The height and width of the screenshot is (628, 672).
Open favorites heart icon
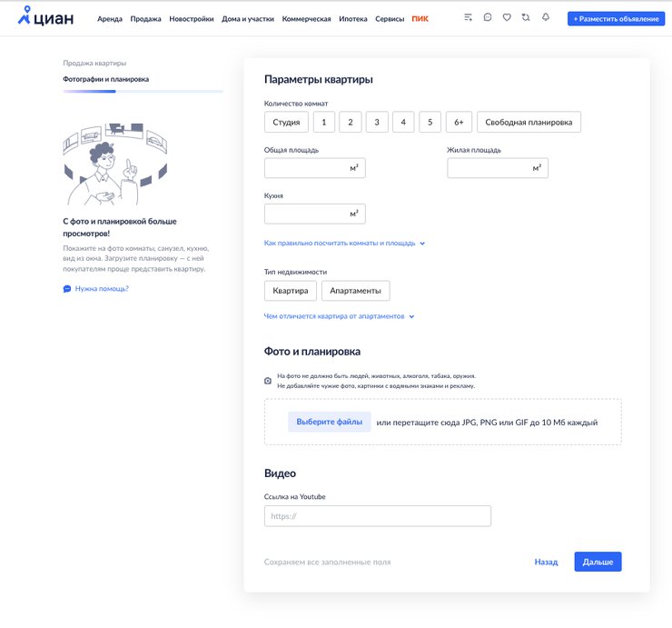507,17
